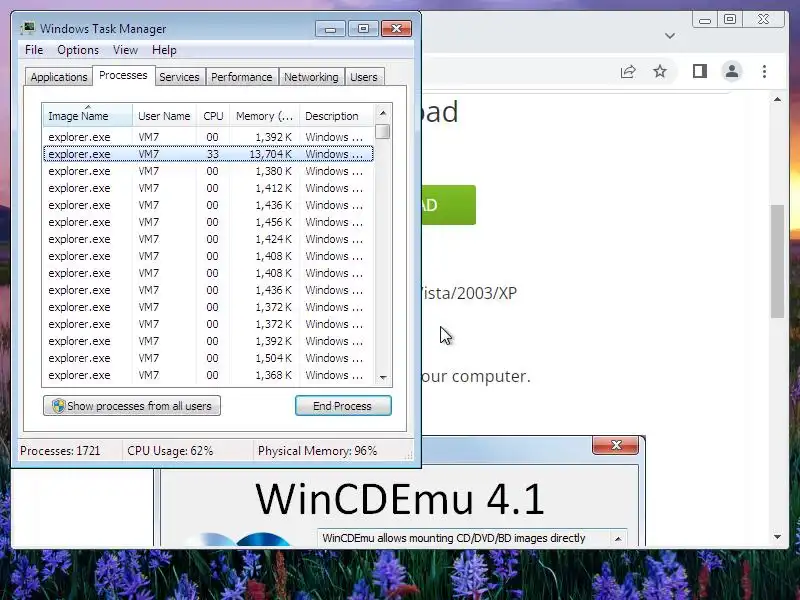The width and height of the screenshot is (800, 600).
Task: Click the process list scrollbar thumb
Action: click(383, 132)
